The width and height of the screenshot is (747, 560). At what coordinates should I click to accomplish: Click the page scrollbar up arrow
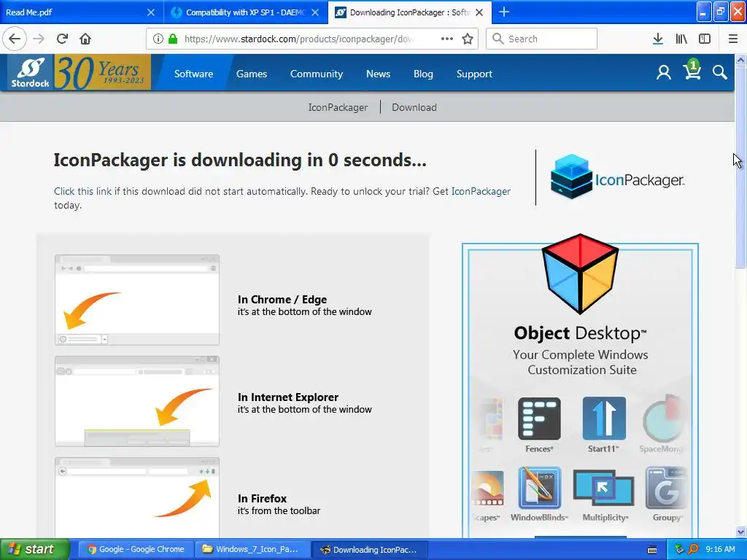pyautogui.click(x=741, y=60)
